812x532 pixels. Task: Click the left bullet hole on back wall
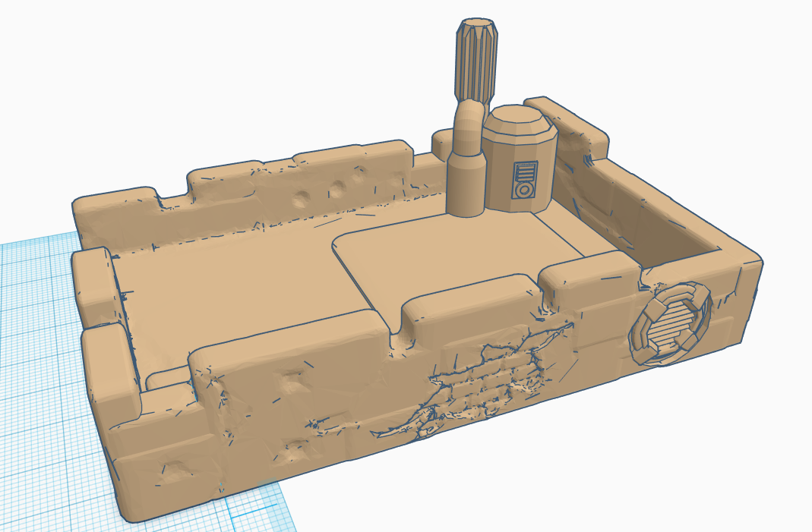pos(302,199)
